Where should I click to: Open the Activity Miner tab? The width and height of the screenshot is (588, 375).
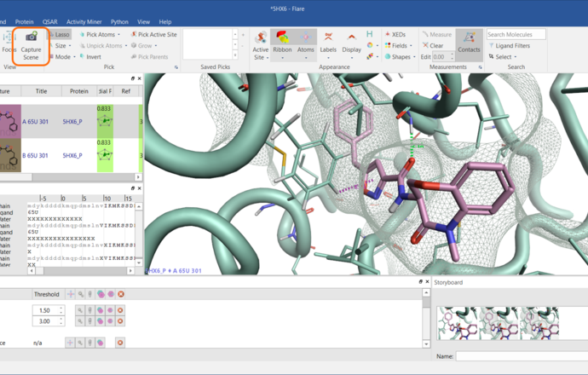[x=84, y=22]
